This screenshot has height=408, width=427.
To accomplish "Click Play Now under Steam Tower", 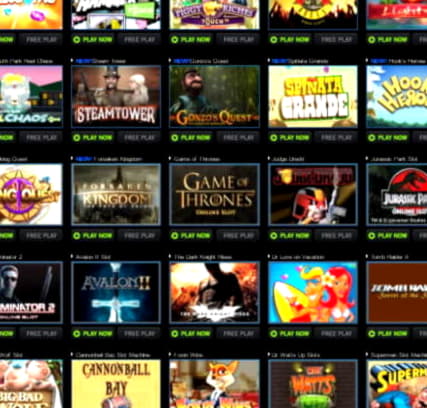I will point(93,138).
